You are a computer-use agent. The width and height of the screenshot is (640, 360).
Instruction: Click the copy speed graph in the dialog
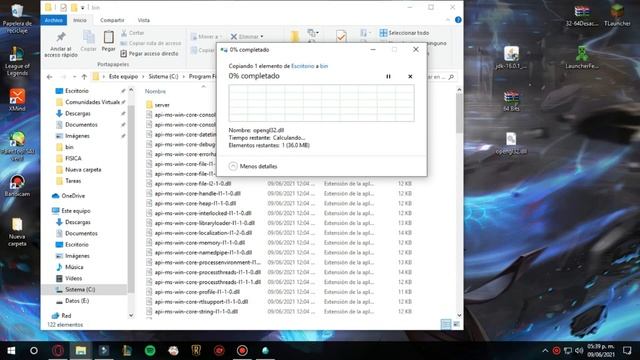tap(322, 103)
